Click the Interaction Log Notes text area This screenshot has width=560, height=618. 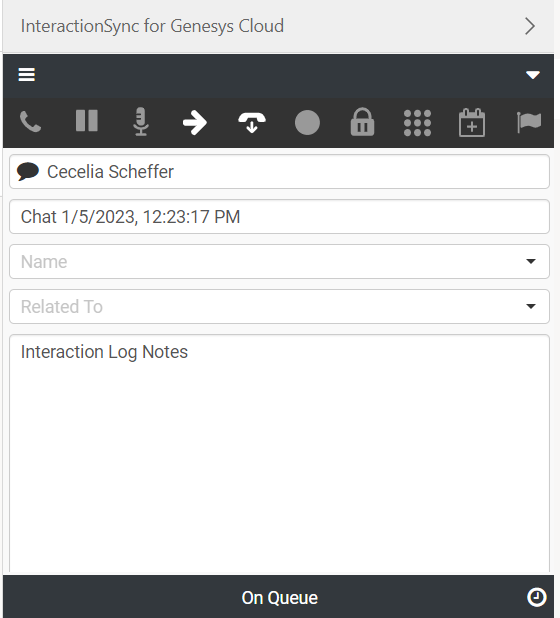point(279,453)
